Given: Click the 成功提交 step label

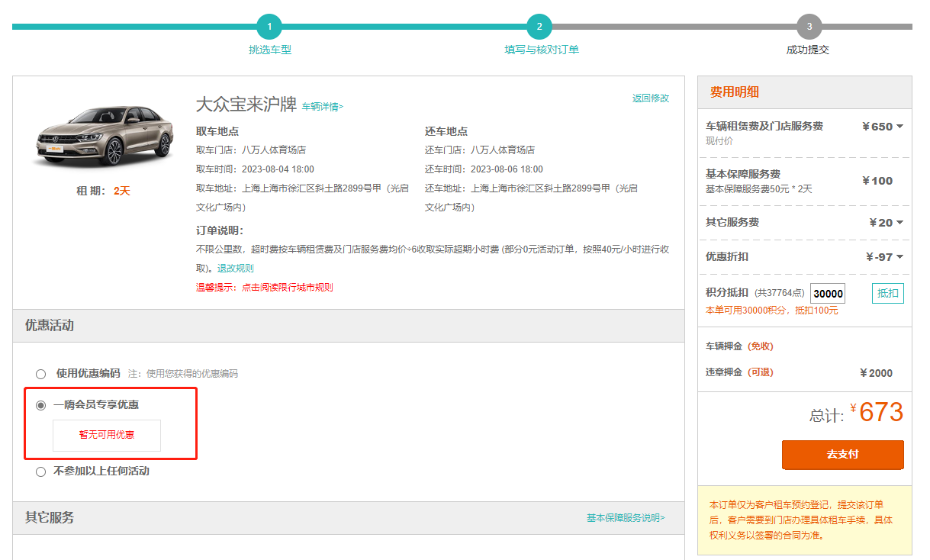Looking at the screenshot, I should coord(808,50).
